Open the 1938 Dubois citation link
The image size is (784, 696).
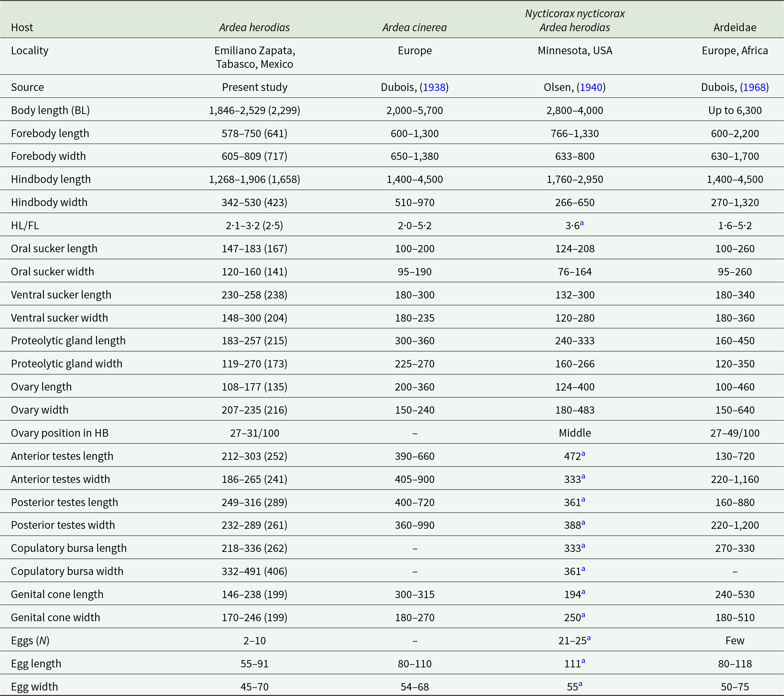pos(434,87)
